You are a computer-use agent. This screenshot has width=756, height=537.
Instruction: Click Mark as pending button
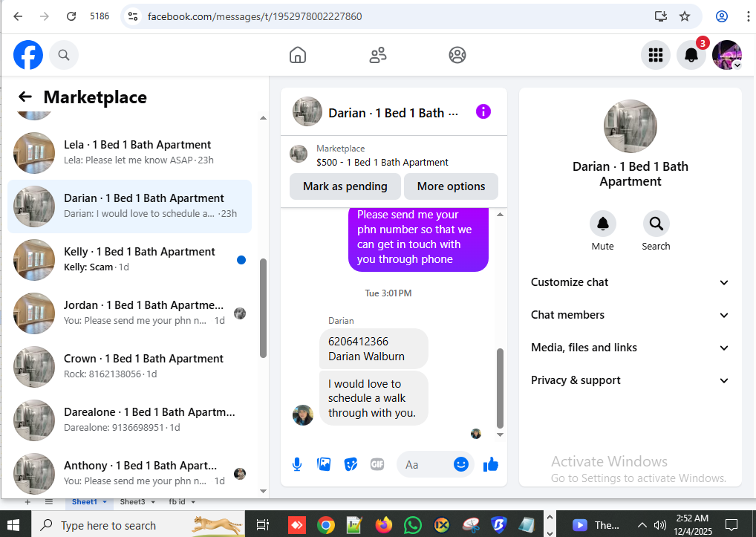click(345, 186)
